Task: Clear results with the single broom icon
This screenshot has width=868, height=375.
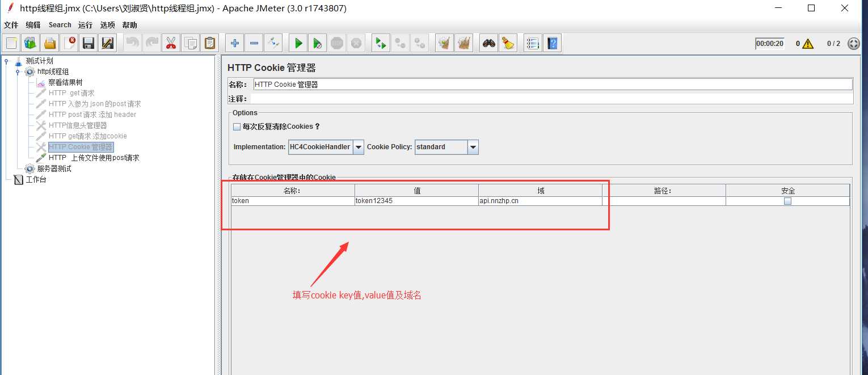Action: 445,43
